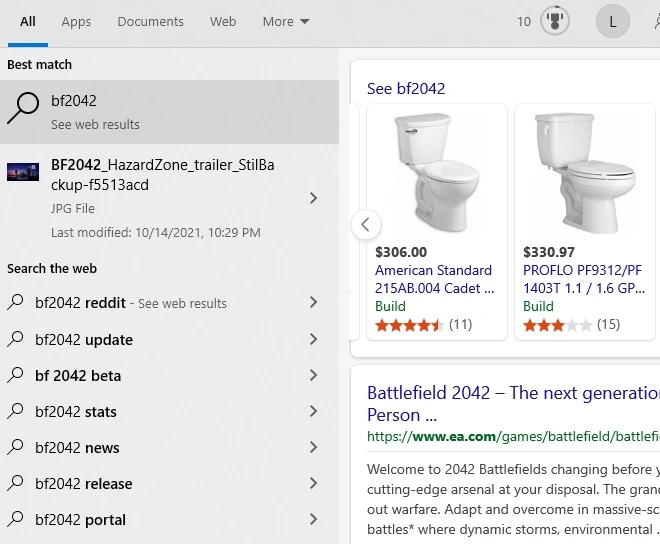Click the search icon beside bf2042 stats
Viewport: 660px width, 544px height.
[x=15, y=411]
